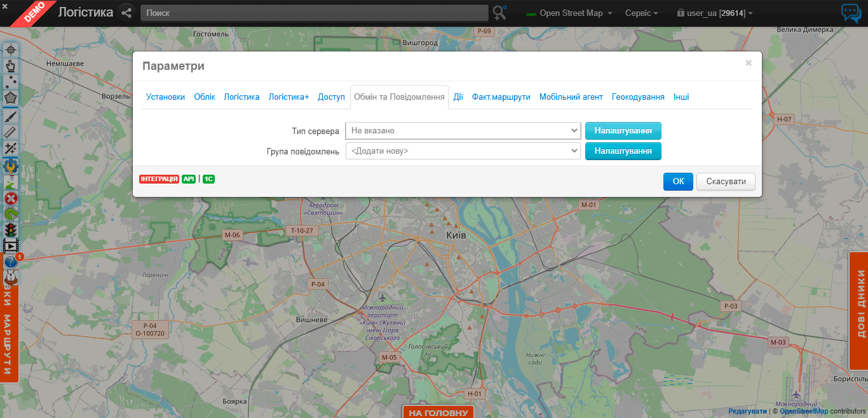Switch to the Логістика+ tab
Viewport: 868px width, 418px height.
[x=288, y=97]
